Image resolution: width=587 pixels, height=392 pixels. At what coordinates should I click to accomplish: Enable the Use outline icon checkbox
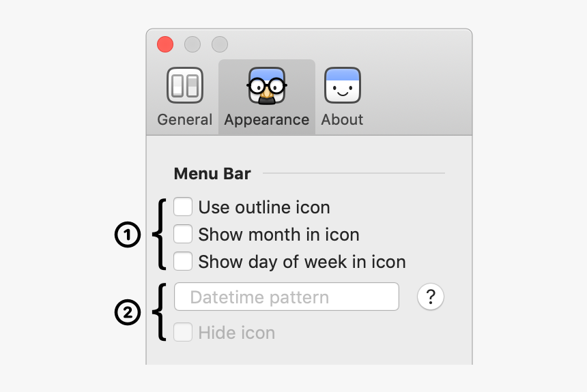coord(183,207)
